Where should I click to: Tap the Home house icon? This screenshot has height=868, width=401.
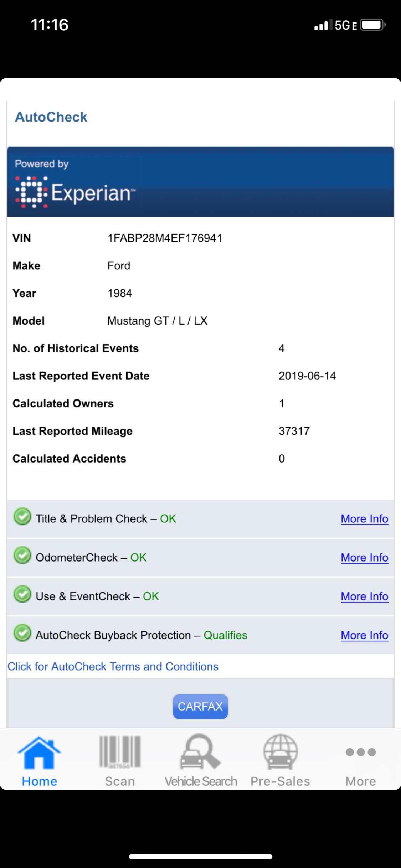tap(39, 753)
